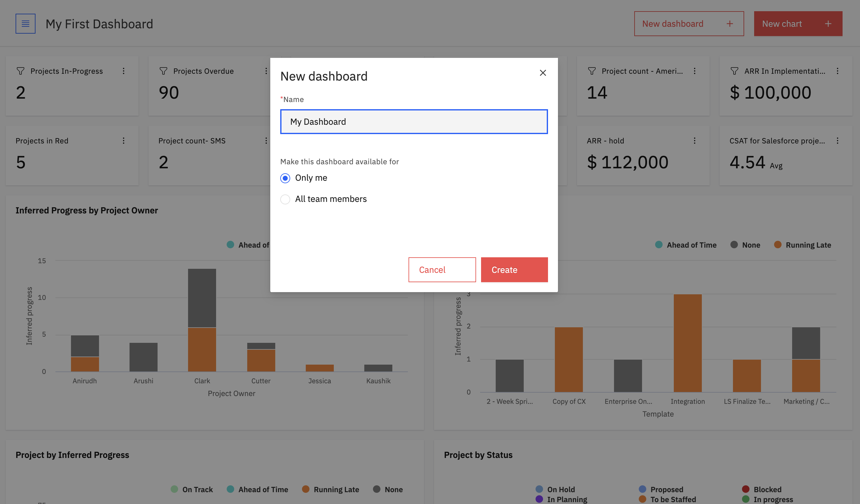Click the Blocked red legend swatch
This screenshot has height=504, width=860.
pyautogui.click(x=746, y=489)
